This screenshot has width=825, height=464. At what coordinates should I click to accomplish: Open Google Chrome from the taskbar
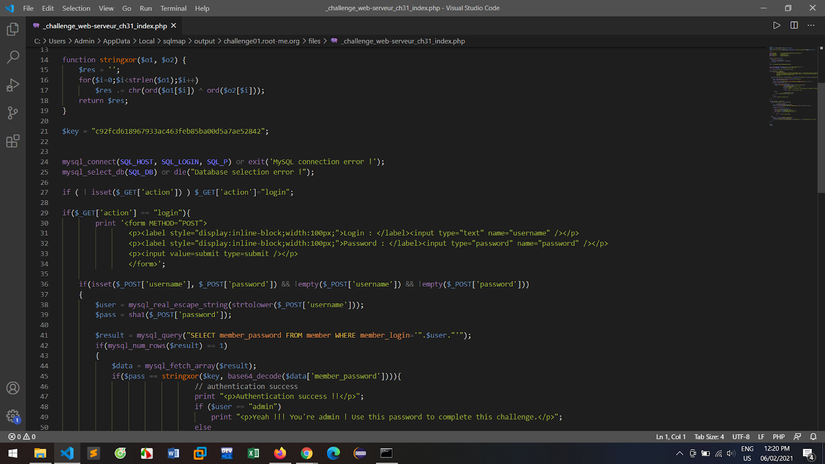pos(306,453)
